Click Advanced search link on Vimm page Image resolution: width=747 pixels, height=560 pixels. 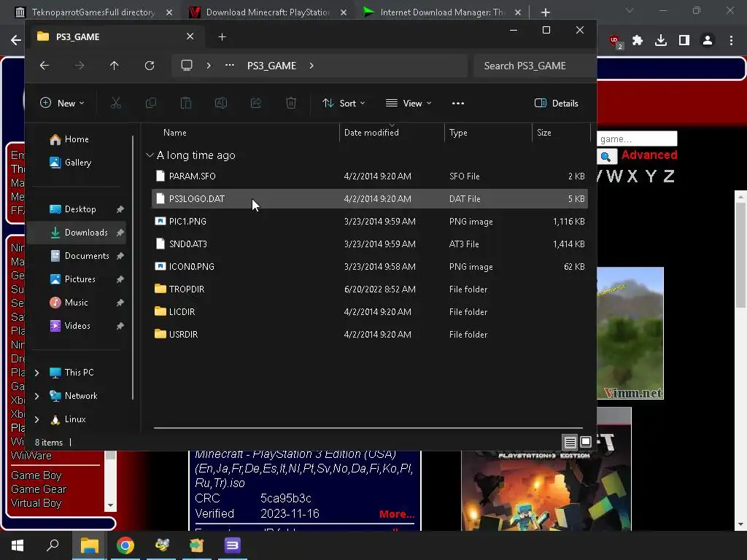click(x=649, y=155)
